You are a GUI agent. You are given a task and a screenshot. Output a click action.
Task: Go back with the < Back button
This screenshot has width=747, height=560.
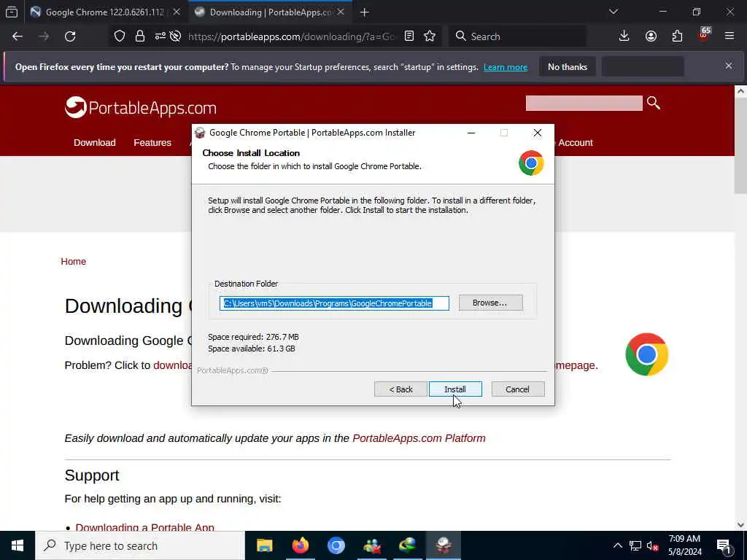tap(400, 389)
